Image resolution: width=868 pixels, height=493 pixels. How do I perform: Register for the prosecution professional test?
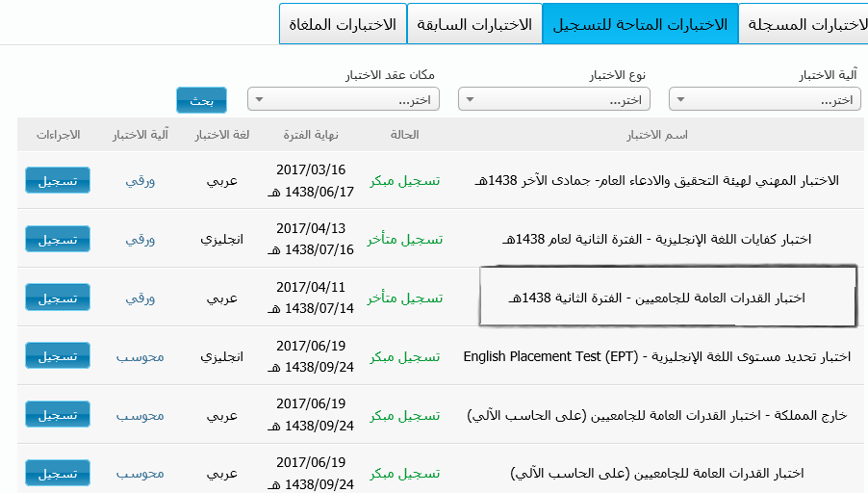click(x=57, y=180)
